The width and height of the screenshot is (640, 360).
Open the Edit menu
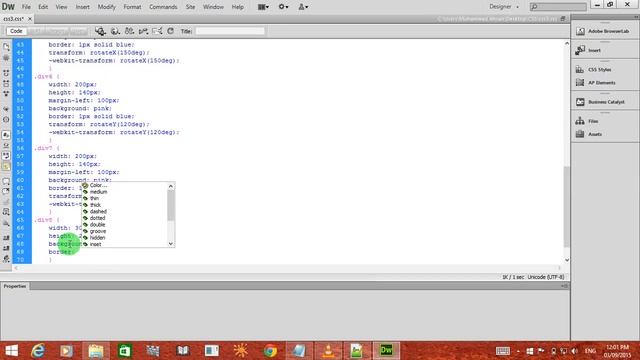43,7
